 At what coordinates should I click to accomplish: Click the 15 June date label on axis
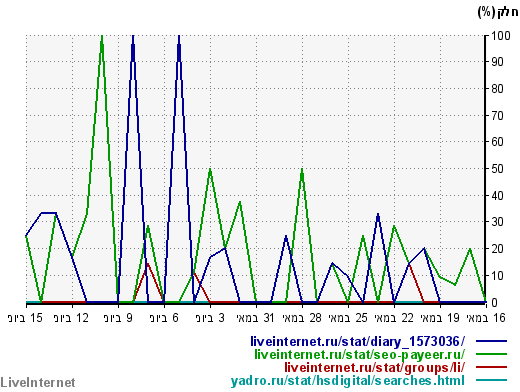coord(25,318)
